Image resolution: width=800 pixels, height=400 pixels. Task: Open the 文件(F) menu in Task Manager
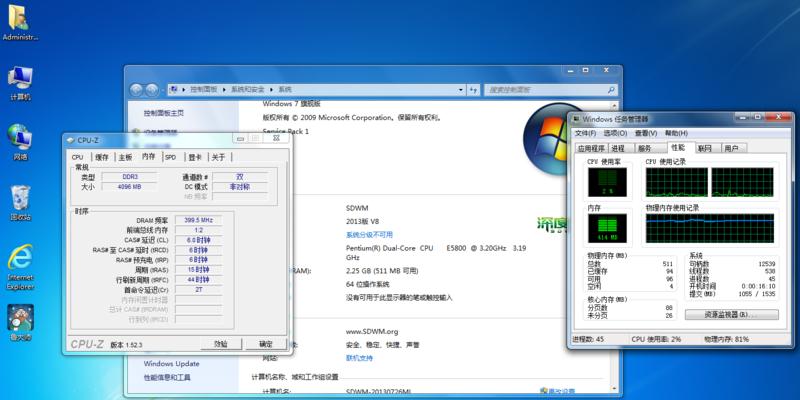[587, 132]
